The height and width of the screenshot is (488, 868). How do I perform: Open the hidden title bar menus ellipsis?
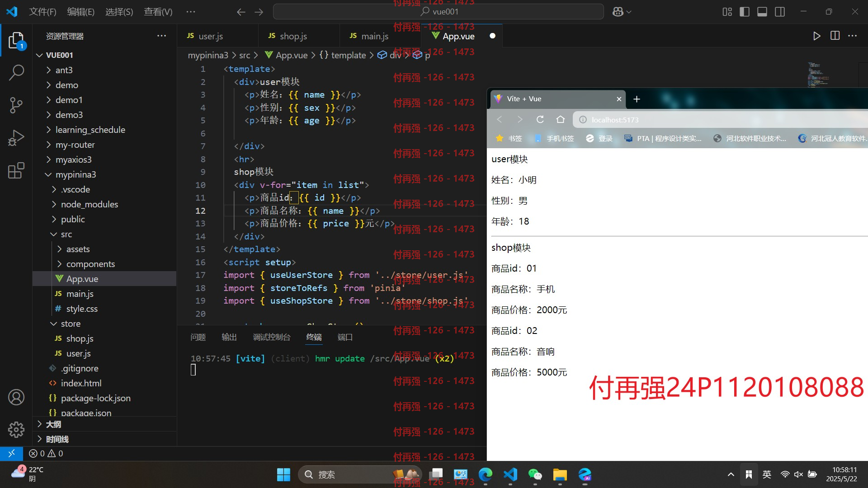point(191,12)
